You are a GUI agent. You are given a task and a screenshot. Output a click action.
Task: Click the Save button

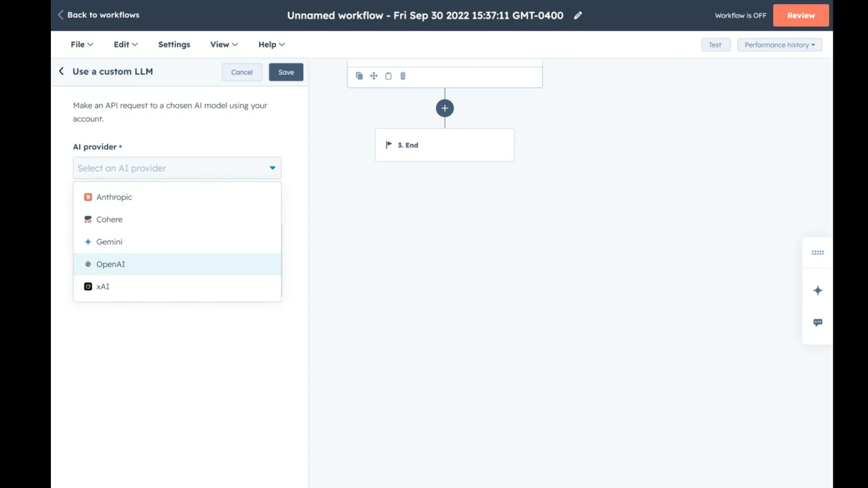coord(286,72)
